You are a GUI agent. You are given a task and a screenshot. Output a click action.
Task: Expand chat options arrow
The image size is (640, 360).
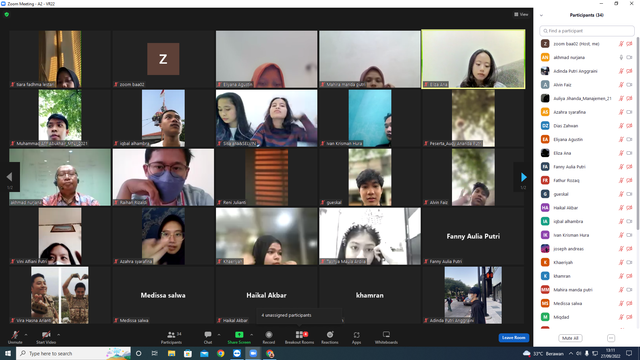[x=219, y=335]
